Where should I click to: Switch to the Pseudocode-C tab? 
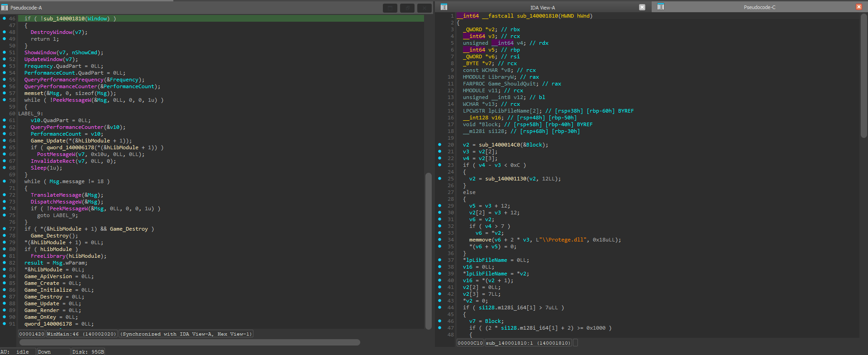[x=759, y=7]
